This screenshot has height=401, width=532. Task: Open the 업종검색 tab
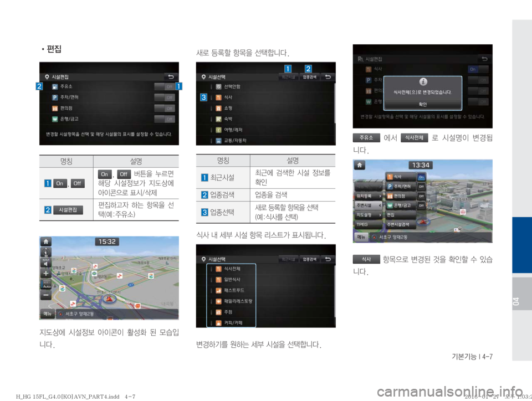pyautogui.click(x=308, y=78)
